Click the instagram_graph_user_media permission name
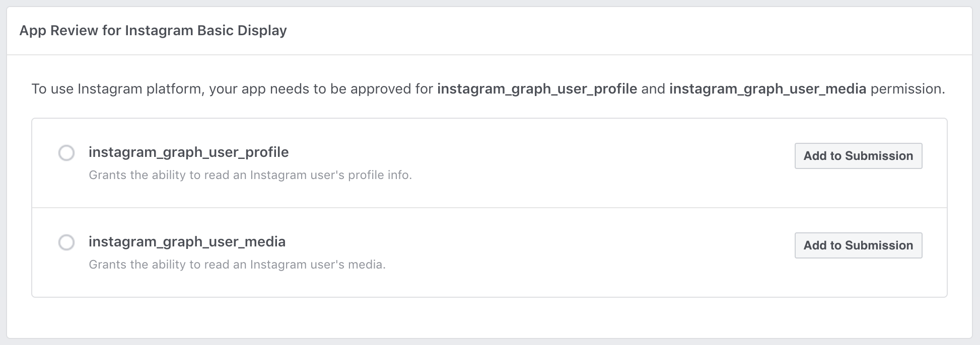Image resolution: width=980 pixels, height=345 pixels. (x=187, y=242)
